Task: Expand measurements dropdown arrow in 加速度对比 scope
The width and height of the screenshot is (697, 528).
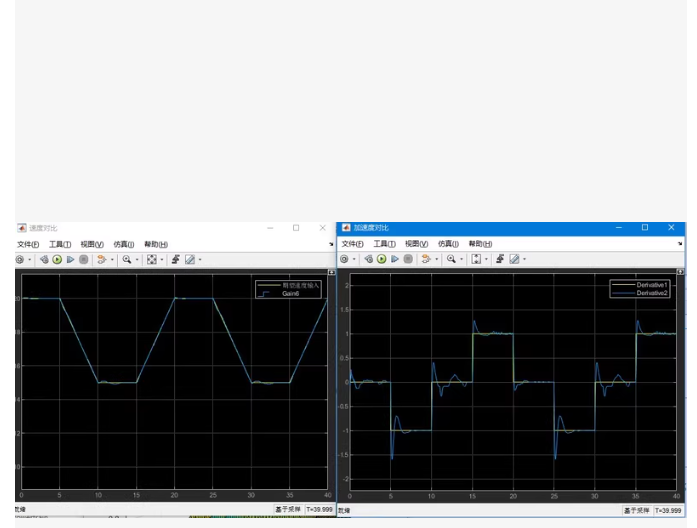Action: (x=525, y=259)
